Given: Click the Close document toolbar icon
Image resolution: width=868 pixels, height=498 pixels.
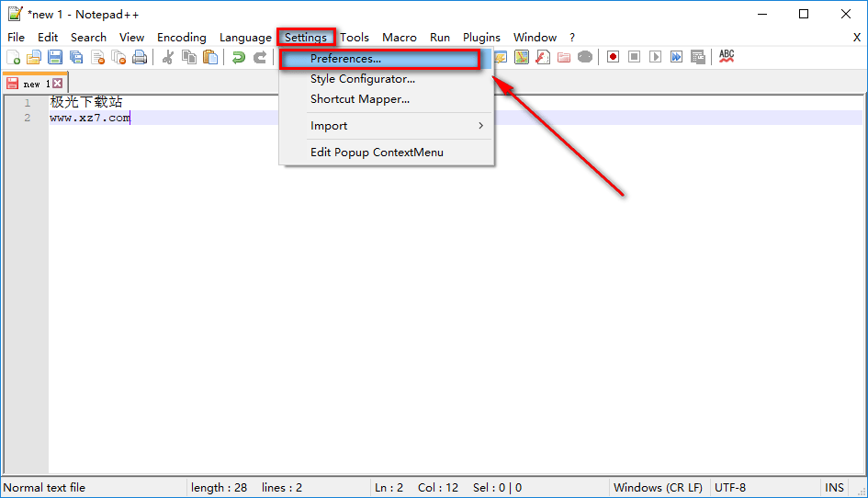Looking at the screenshot, I should [x=98, y=57].
